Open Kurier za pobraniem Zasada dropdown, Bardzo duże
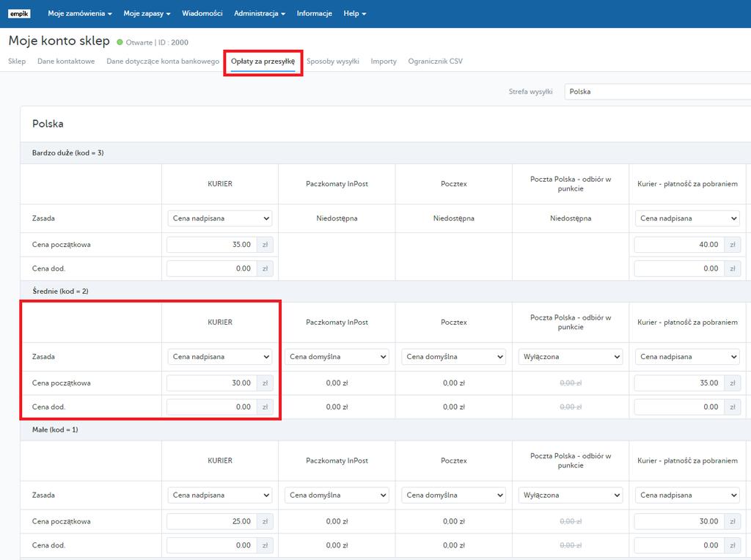 point(687,218)
